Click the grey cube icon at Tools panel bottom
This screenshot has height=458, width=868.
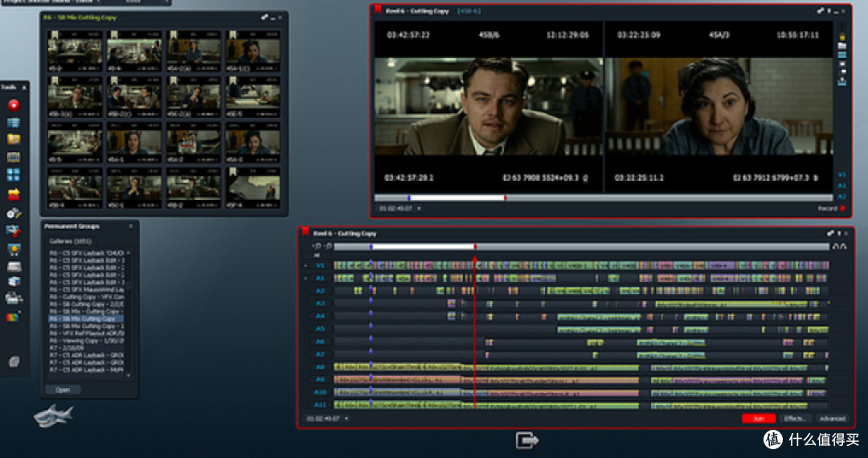point(14,362)
